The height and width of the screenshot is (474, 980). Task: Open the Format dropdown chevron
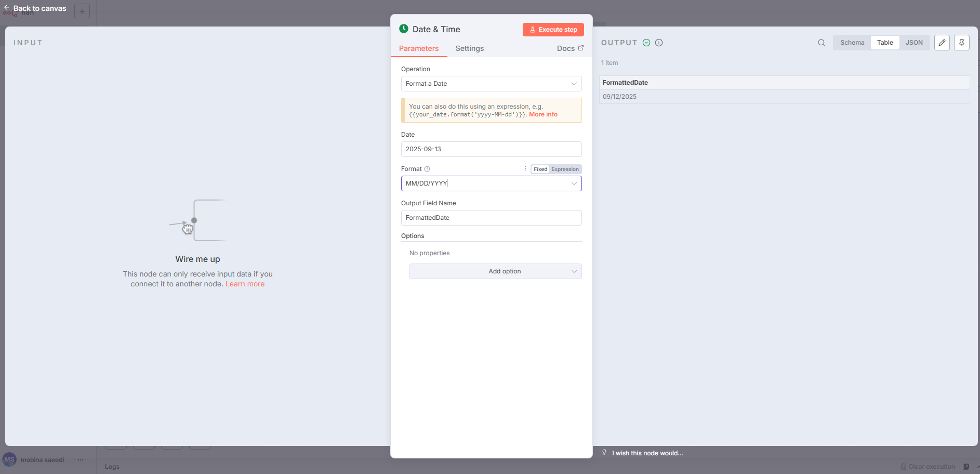coord(574,183)
